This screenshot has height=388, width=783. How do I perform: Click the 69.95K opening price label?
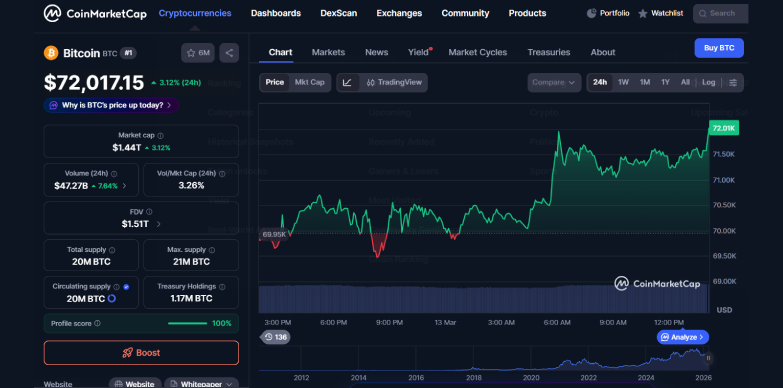coord(274,234)
